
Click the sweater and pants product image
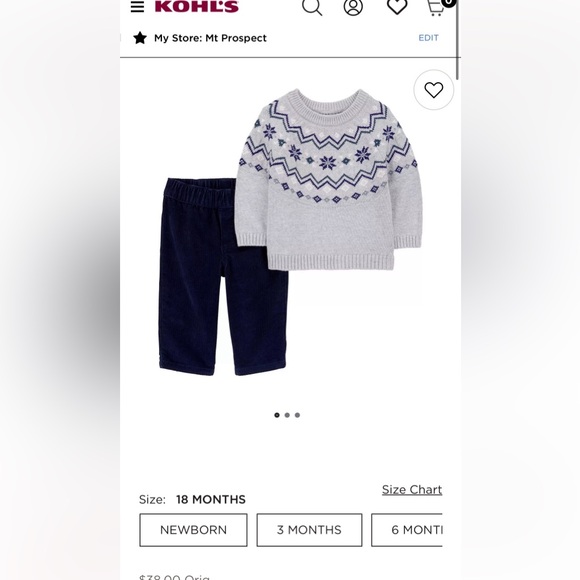point(291,232)
